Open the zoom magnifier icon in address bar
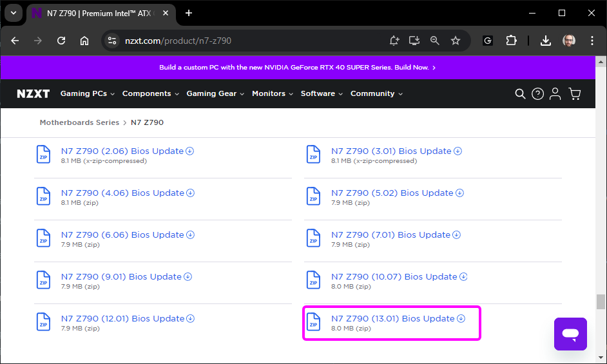Viewport: 607px width, 364px height. pyautogui.click(x=435, y=41)
